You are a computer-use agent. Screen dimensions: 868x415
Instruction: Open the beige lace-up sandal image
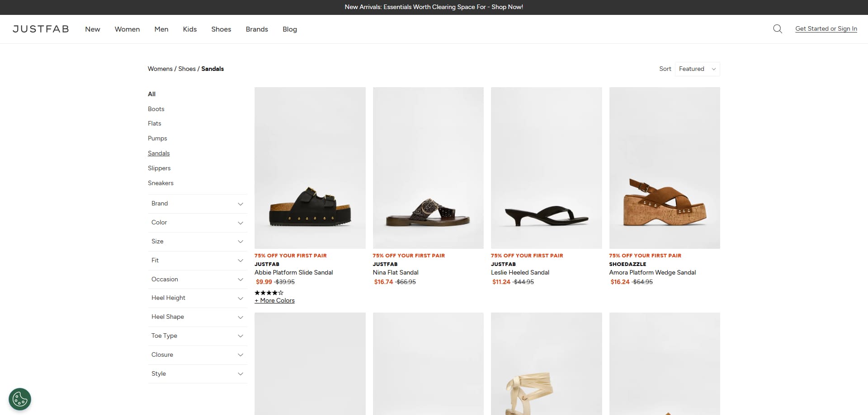pyautogui.click(x=547, y=364)
